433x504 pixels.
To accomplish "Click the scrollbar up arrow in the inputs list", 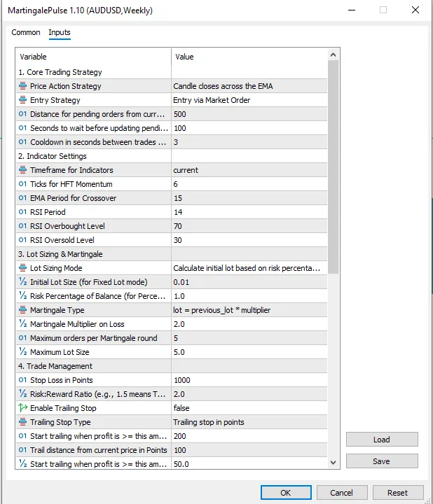I will pos(334,55).
